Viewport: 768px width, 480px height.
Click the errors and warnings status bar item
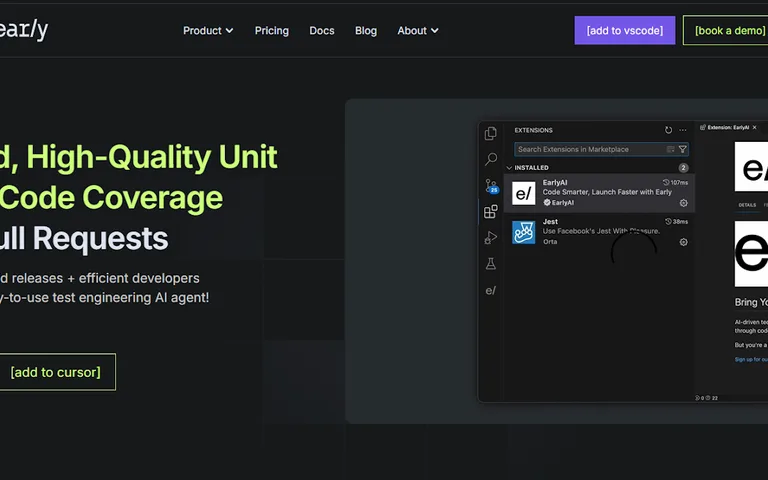coord(707,398)
